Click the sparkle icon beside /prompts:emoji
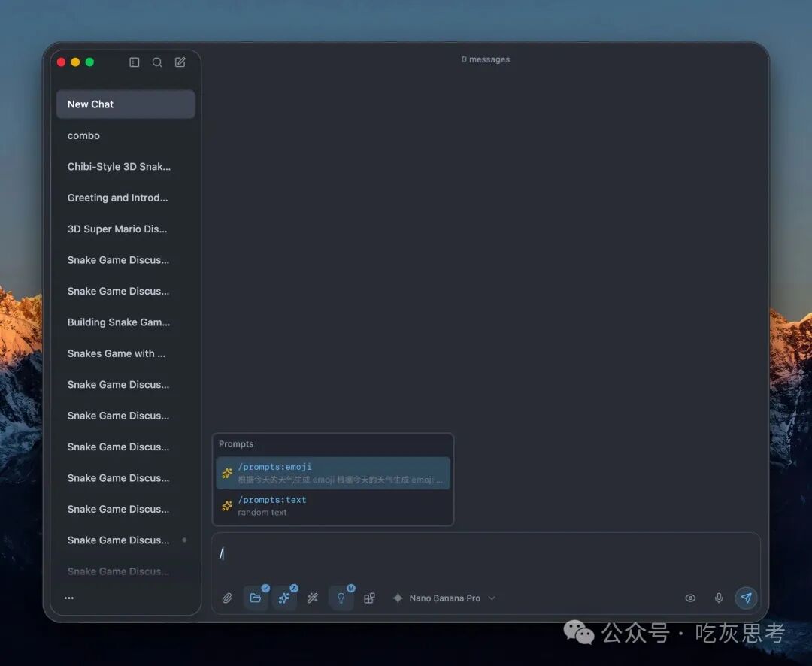This screenshot has height=666, width=812. click(227, 473)
